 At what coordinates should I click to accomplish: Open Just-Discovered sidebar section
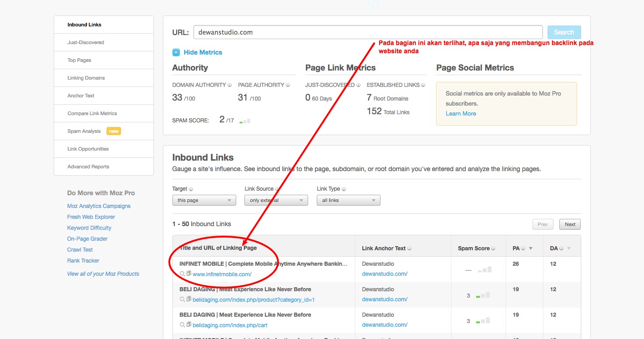[104, 42]
